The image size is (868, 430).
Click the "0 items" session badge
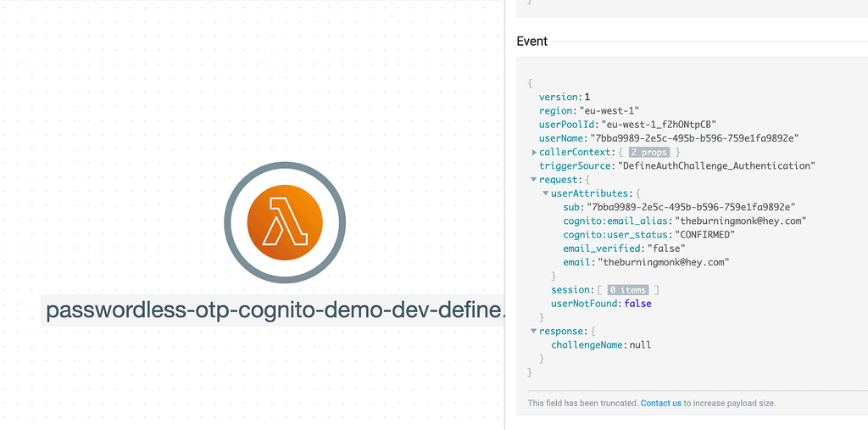click(x=627, y=290)
